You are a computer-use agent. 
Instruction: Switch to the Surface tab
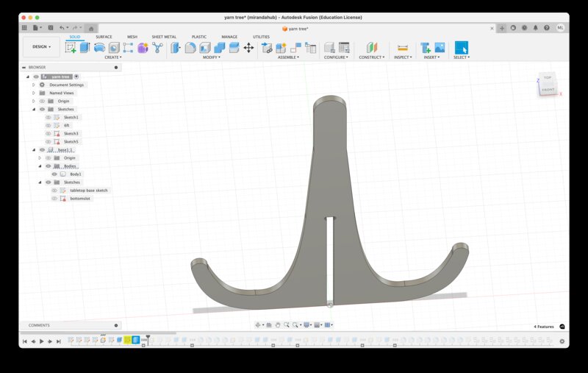tap(104, 36)
